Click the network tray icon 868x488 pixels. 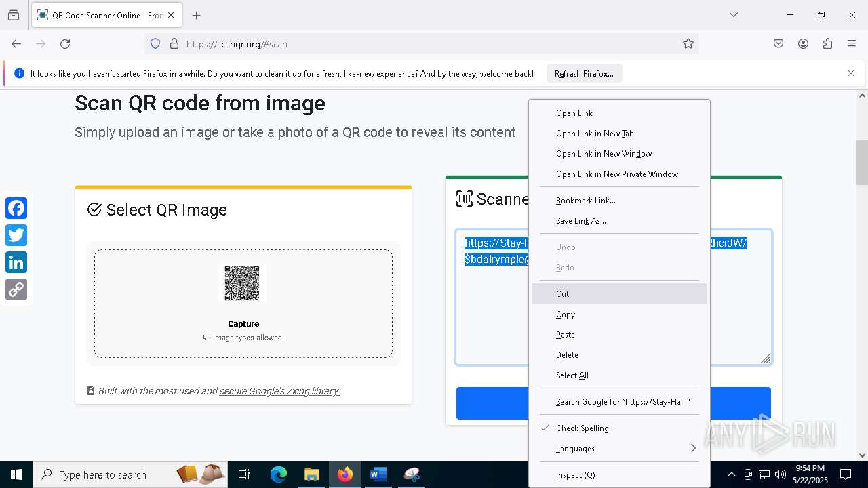(x=764, y=474)
